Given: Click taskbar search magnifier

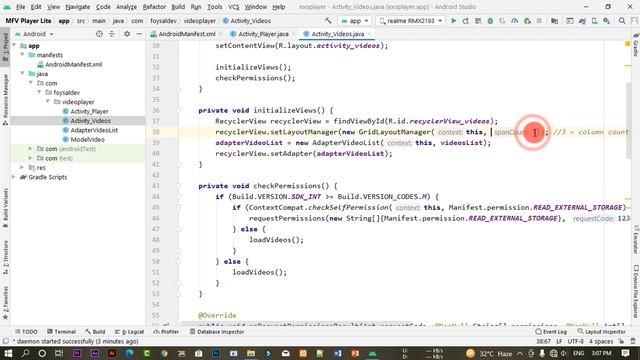Looking at the screenshot, I should (25, 353).
